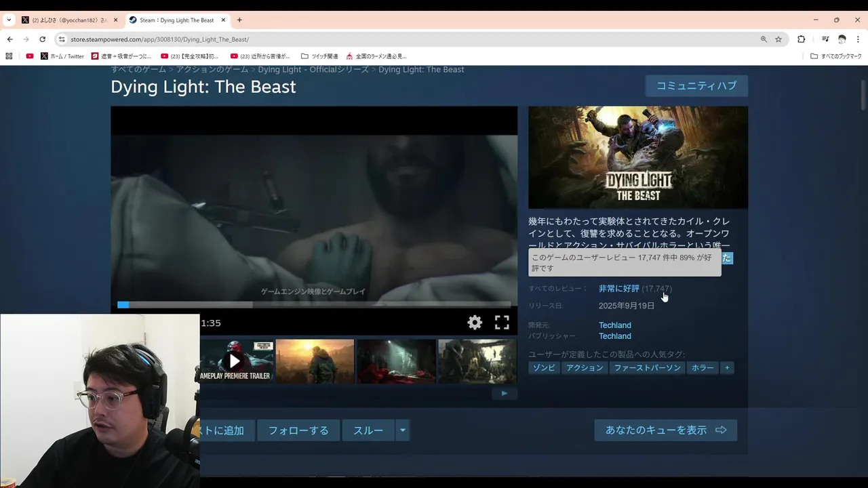Open the ホーム / Twitter bookmark
This screenshot has width=868, height=488.
pyautogui.click(x=62, y=56)
